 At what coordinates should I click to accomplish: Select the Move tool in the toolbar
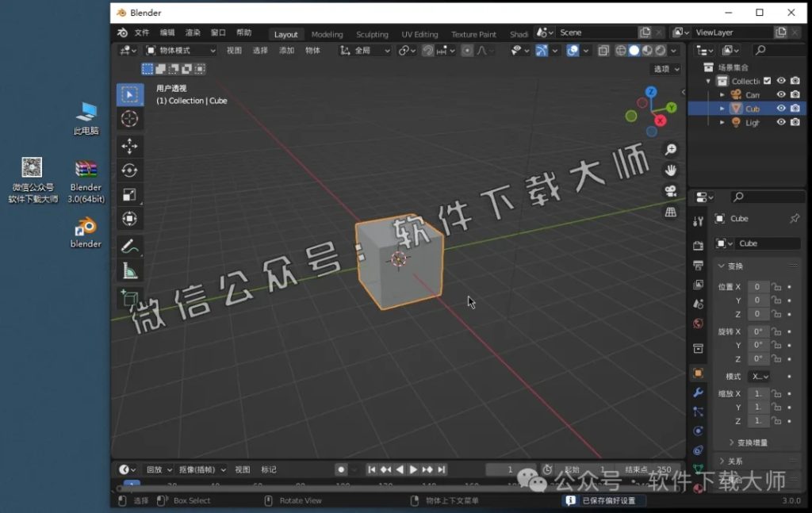pyautogui.click(x=130, y=145)
